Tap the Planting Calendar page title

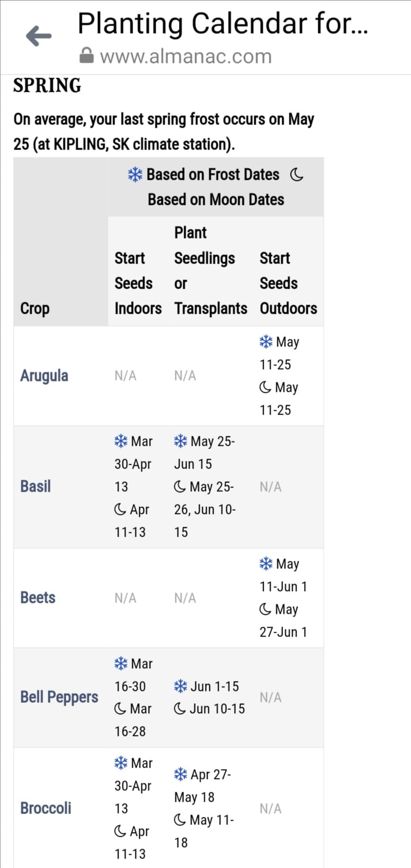point(223,23)
